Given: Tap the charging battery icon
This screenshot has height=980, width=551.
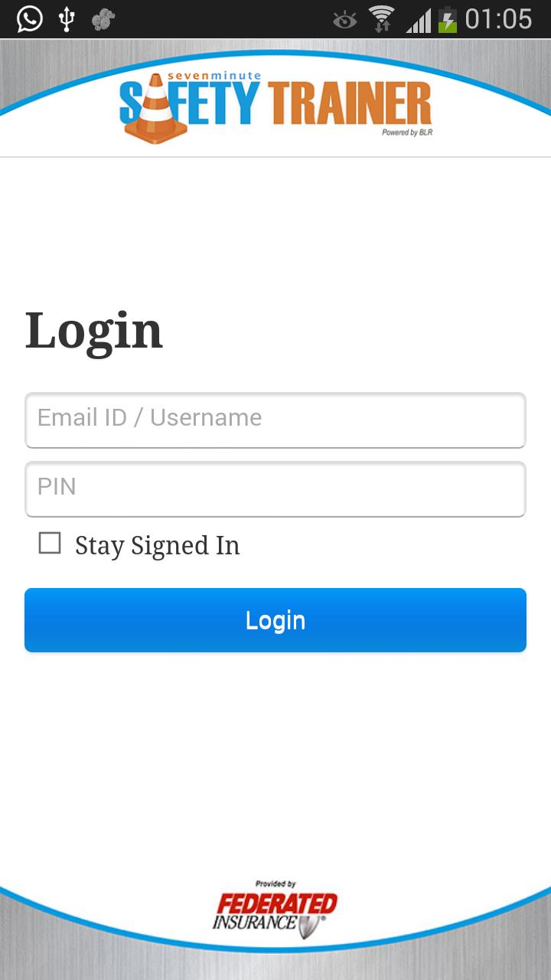Looking at the screenshot, I should pos(447,19).
